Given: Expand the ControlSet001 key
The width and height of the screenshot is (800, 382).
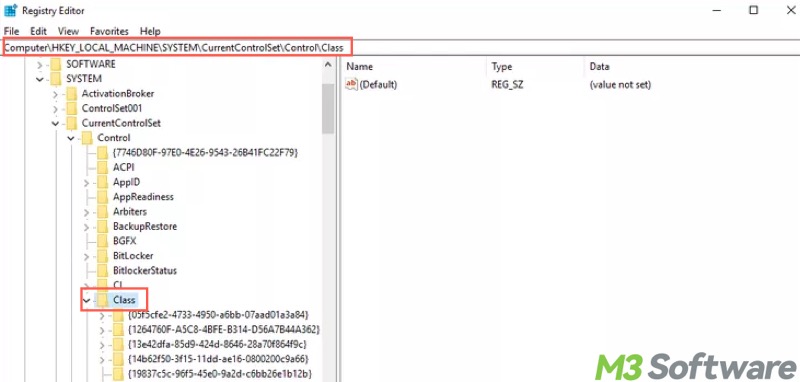Looking at the screenshot, I should pyautogui.click(x=56, y=109).
